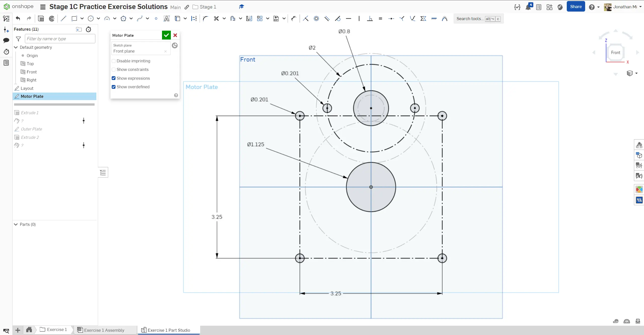644x335 pixels.
Task: Click the Sketch fillet tool
Action: coord(206,18)
